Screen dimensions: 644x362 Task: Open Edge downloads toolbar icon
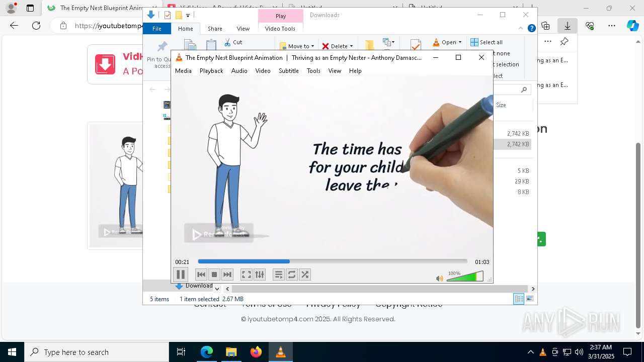(x=568, y=26)
